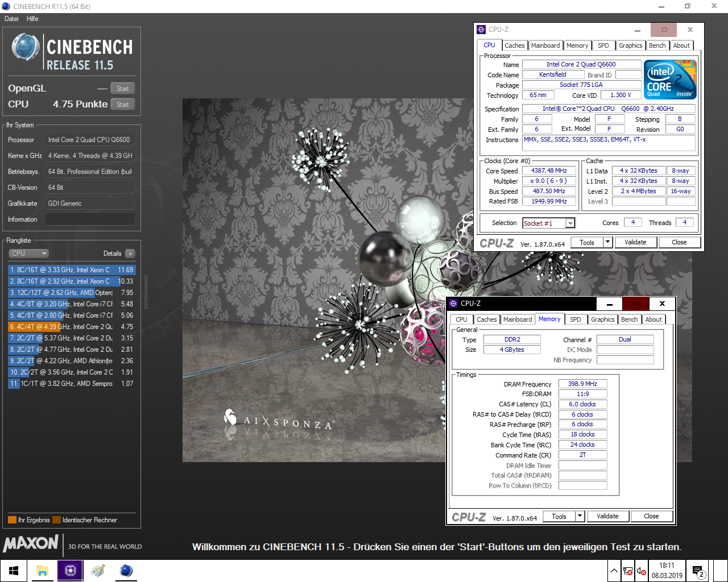Open Caches tab in Memory CPU-Z window
The width and height of the screenshot is (728, 582).
point(487,319)
